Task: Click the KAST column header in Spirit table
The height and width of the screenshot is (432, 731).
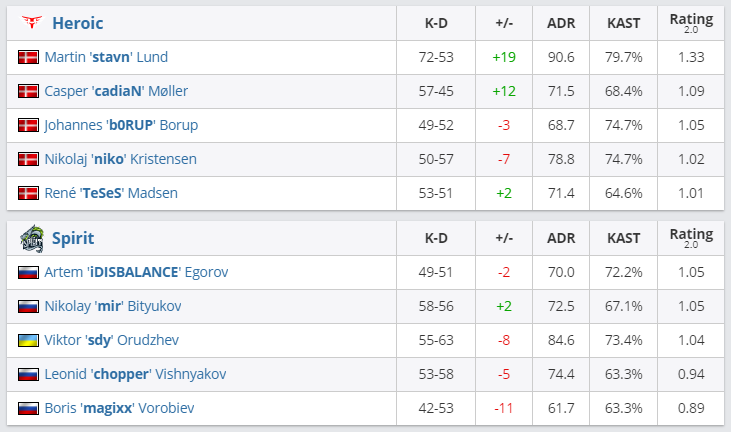Action: point(624,239)
